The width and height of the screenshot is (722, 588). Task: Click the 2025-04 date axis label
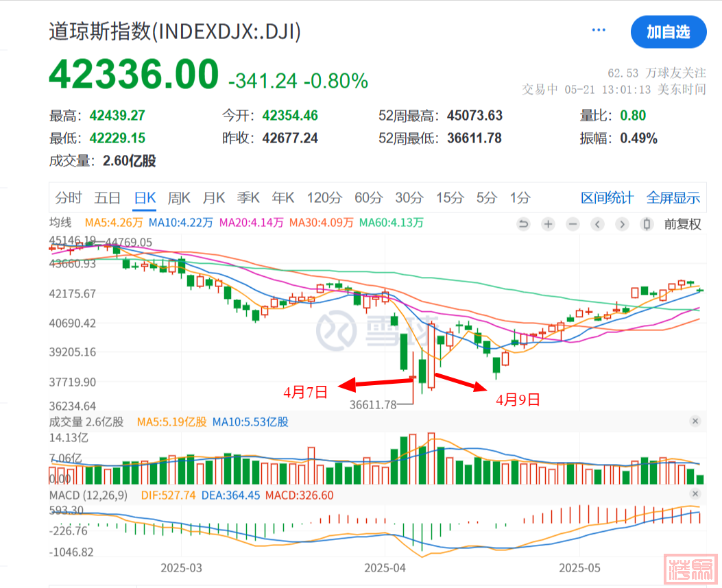385,567
